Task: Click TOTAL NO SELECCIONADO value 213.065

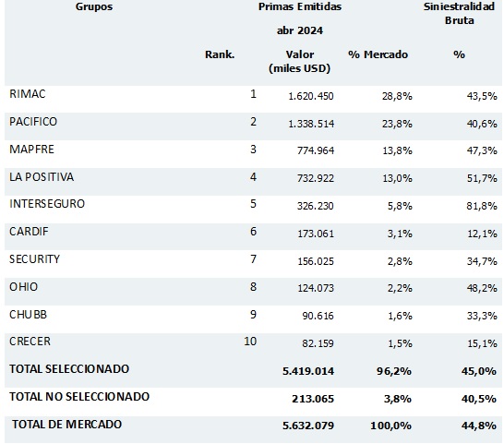Action: tap(313, 399)
